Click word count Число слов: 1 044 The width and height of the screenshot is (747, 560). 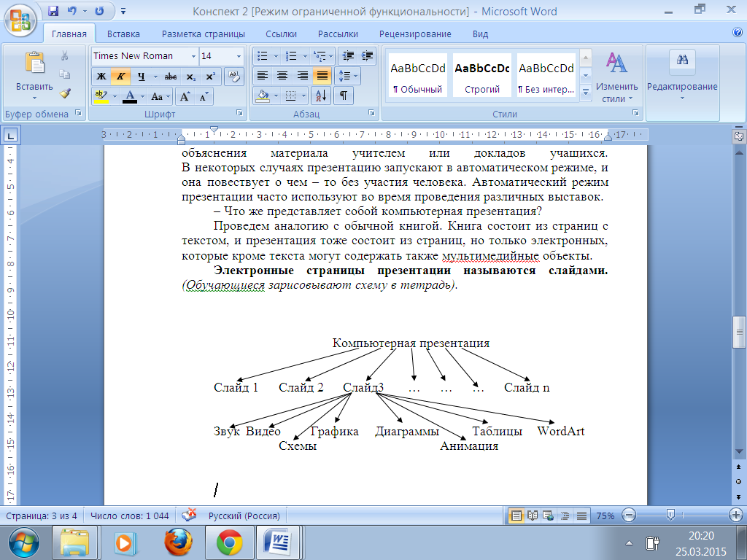(x=130, y=516)
